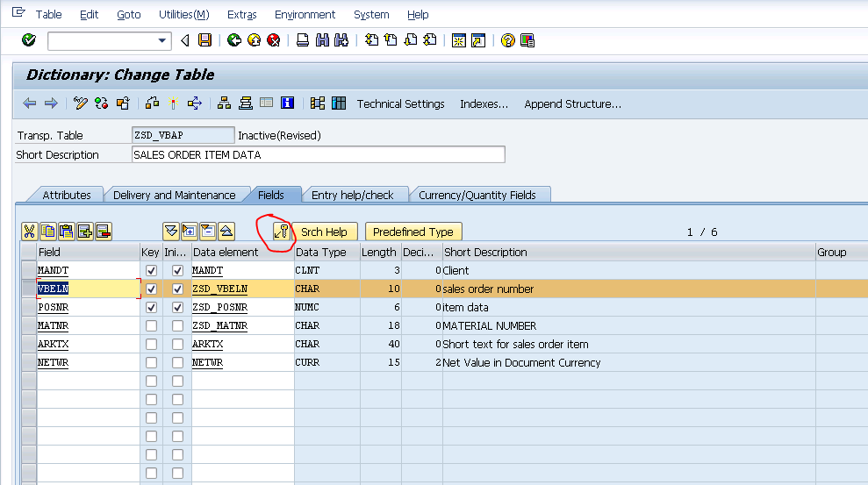
Task: Click the Display Object List hierarchy icon
Action: [x=224, y=103]
